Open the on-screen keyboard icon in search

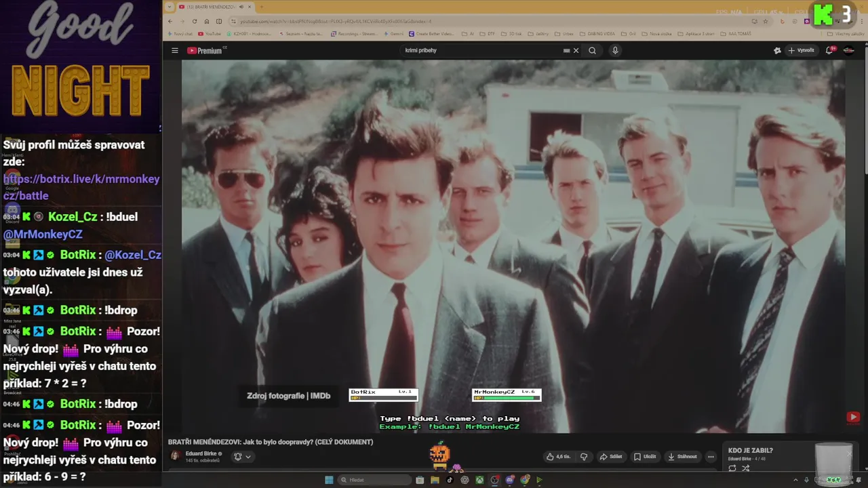click(566, 50)
